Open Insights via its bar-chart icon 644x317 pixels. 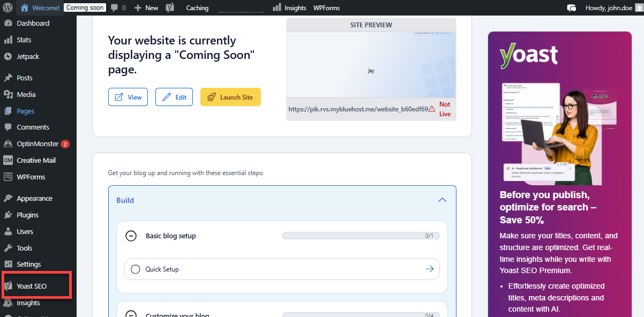(275, 7)
